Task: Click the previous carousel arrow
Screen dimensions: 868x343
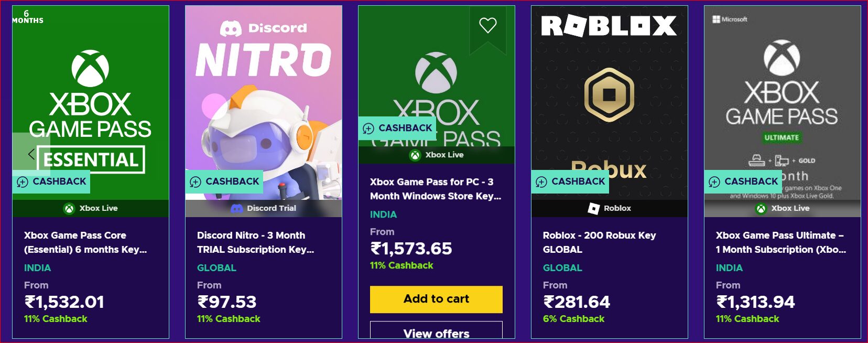Action: tap(31, 154)
